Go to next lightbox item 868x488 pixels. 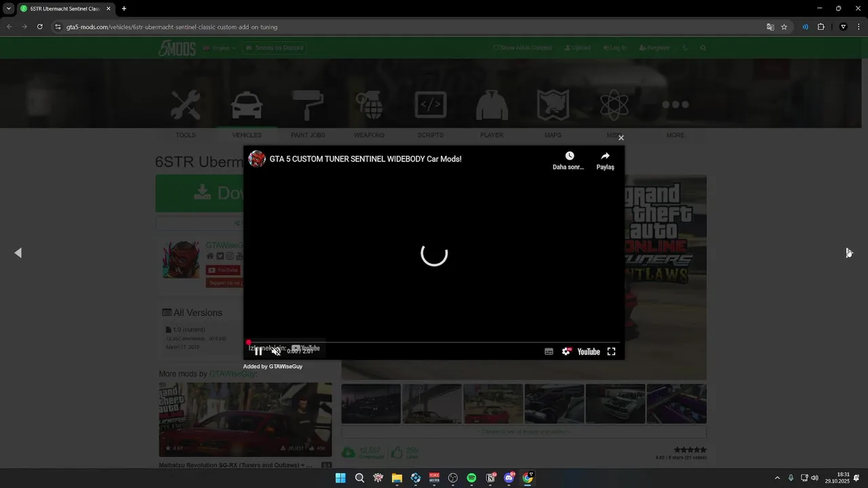pos(849,253)
